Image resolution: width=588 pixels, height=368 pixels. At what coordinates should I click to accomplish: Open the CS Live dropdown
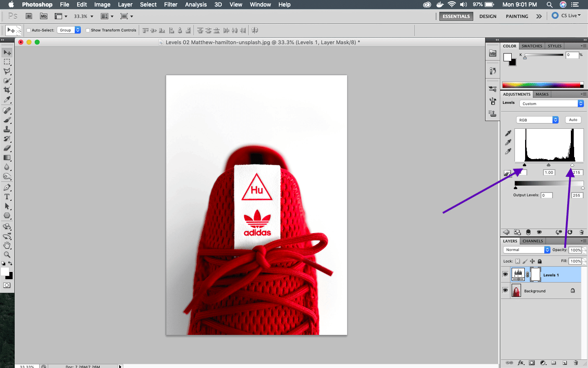pyautogui.click(x=566, y=16)
